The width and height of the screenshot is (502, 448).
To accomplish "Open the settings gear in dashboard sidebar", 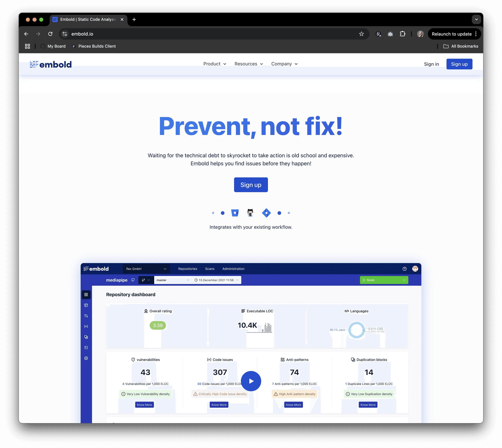I will pos(86,358).
